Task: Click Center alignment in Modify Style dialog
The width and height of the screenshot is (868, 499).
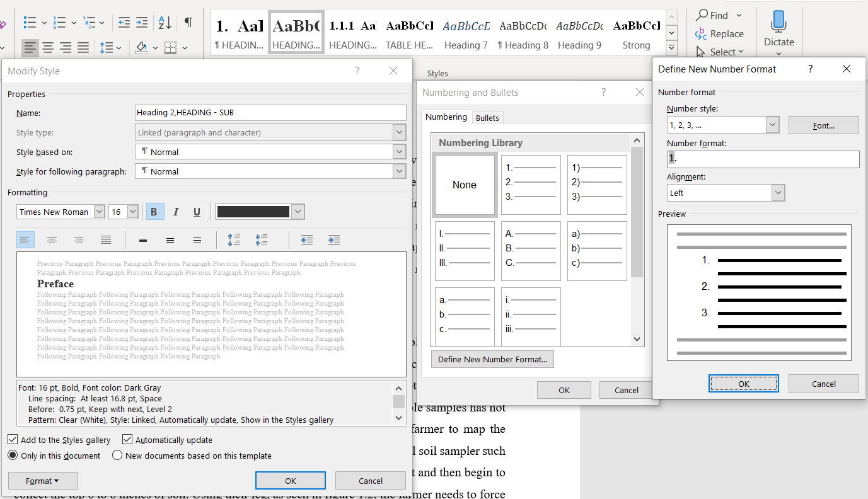Action: point(52,239)
